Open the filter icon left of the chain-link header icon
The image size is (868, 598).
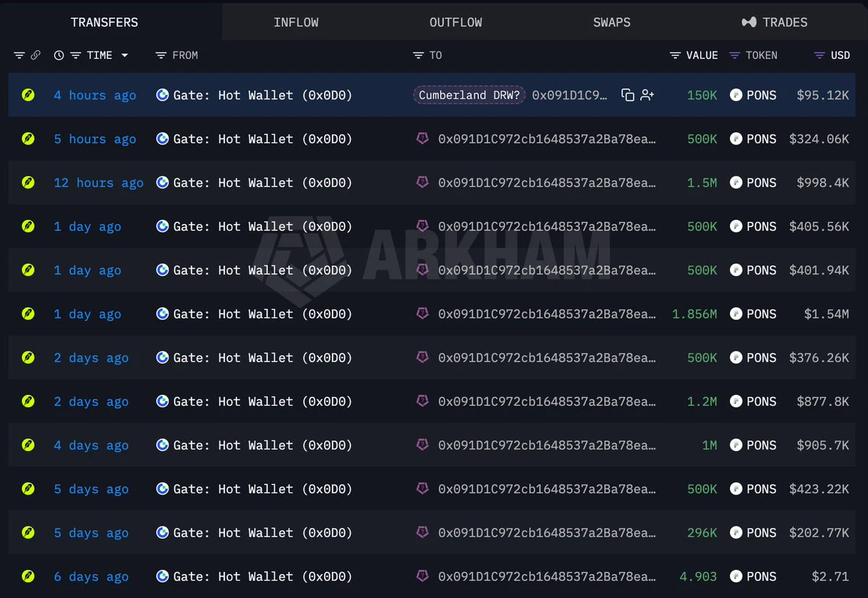pos(20,56)
